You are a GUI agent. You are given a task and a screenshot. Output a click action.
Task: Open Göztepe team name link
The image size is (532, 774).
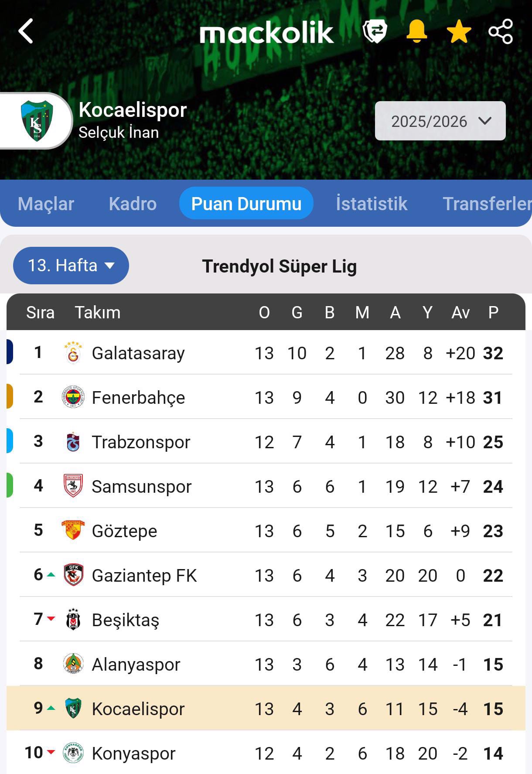pos(124,531)
